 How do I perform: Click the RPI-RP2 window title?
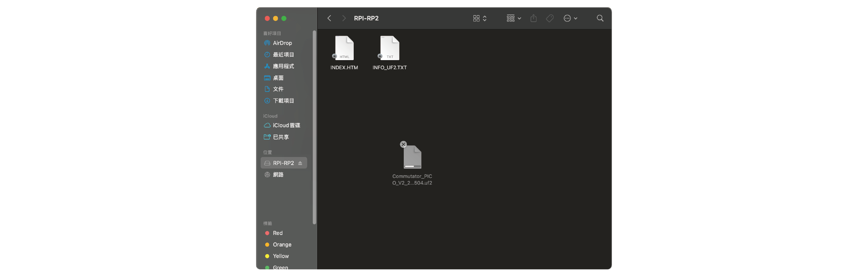coord(366,18)
